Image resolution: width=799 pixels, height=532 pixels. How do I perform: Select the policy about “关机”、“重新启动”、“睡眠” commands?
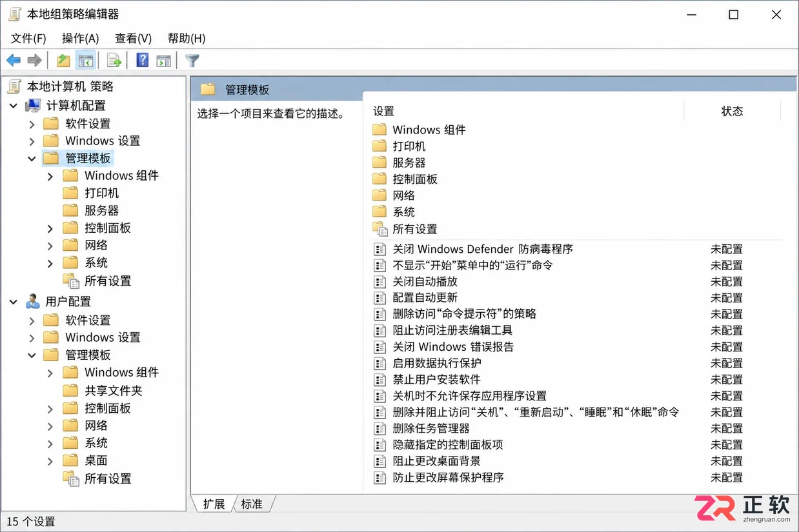point(536,412)
